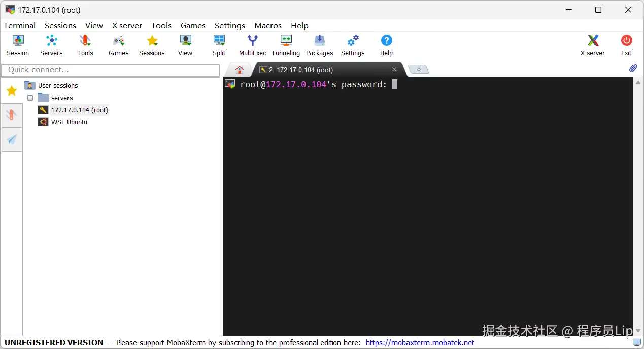Viewport: 644px width, 349px height.
Task: Click the terminal scrollbar up arrow
Action: pyautogui.click(x=638, y=82)
